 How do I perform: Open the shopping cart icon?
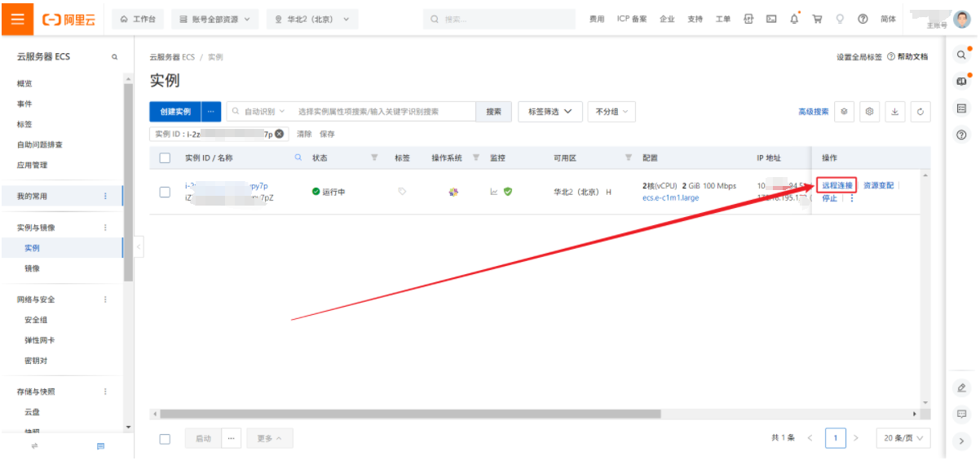(x=817, y=19)
